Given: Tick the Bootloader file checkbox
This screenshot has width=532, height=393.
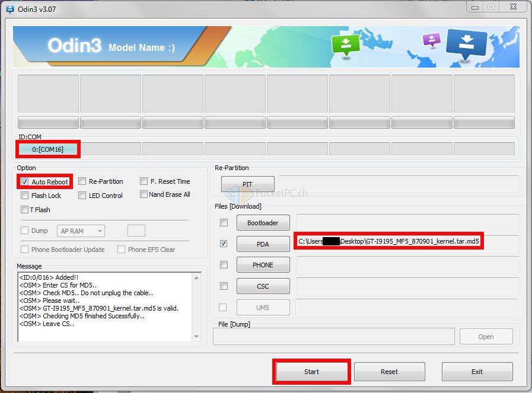Looking at the screenshot, I should tap(224, 222).
